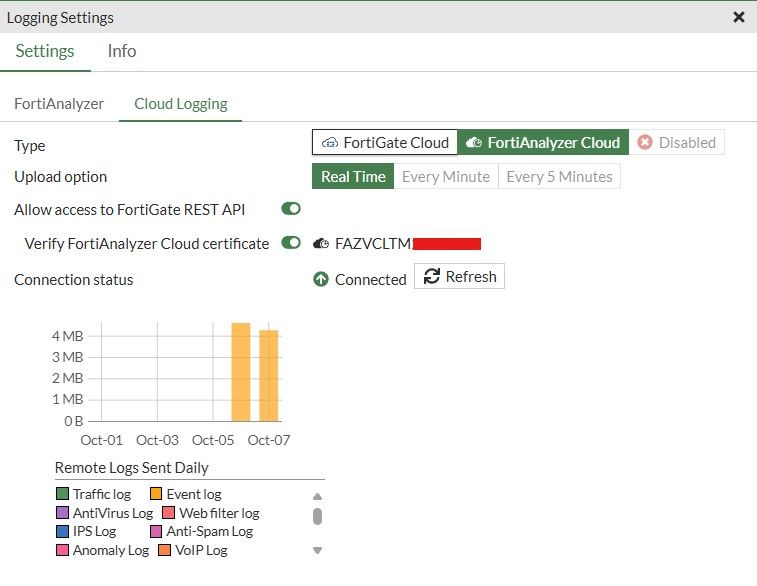
Task: Click the Remote Logs Sent Daily title
Action: pos(131,467)
